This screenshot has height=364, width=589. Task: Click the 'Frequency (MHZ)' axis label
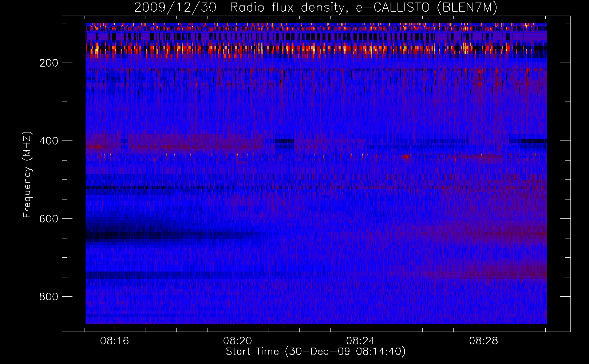(x=27, y=174)
